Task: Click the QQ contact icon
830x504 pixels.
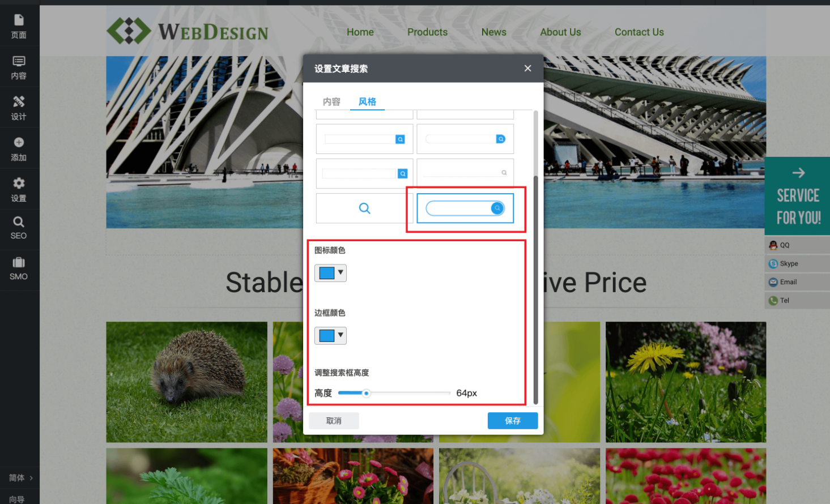Action: (773, 245)
